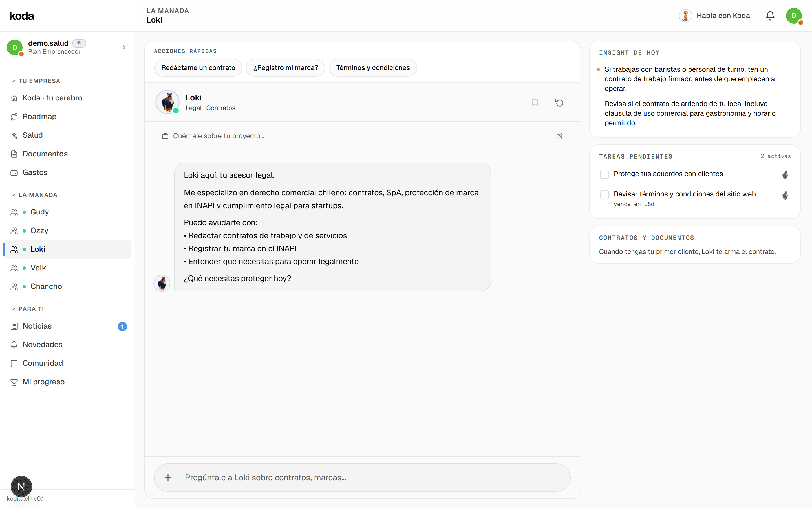The width and height of the screenshot is (812, 508).
Task: Click the Next.js N badge
Action: click(x=21, y=487)
